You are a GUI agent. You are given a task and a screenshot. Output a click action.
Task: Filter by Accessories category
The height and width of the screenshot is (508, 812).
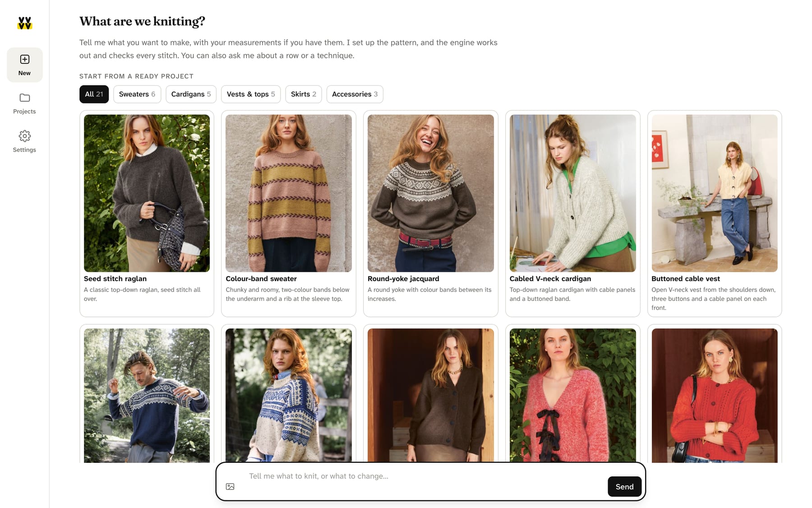coord(355,94)
